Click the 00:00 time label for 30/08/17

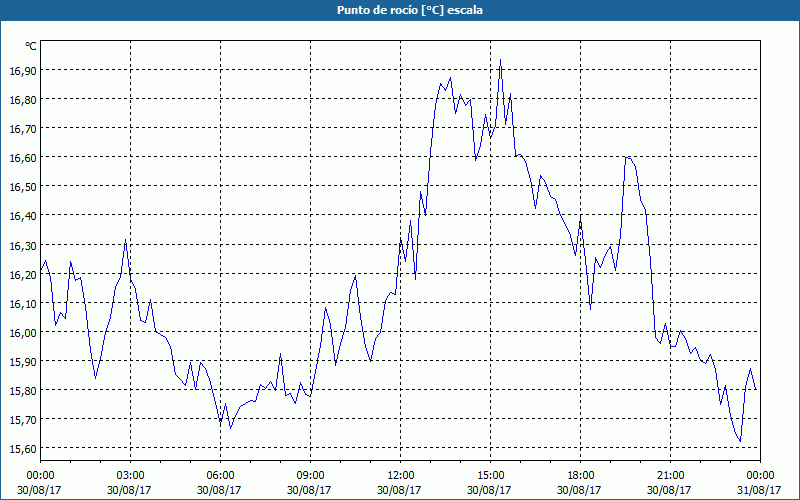coord(40,476)
